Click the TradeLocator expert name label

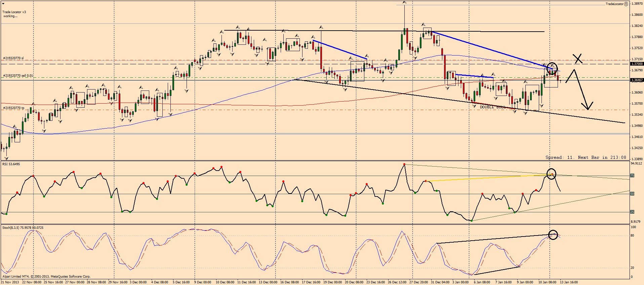(615, 4)
